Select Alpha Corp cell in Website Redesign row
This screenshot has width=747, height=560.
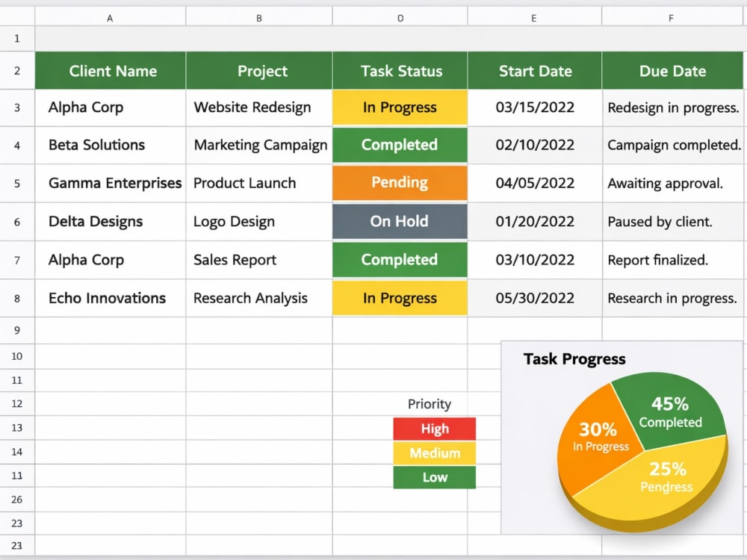click(110, 108)
